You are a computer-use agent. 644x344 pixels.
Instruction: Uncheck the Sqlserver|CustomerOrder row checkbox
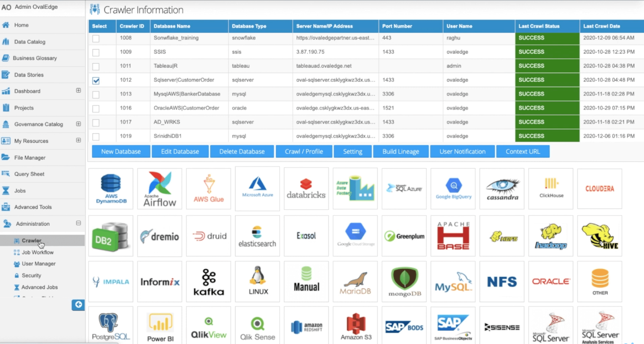pyautogui.click(x=96, y=80)
